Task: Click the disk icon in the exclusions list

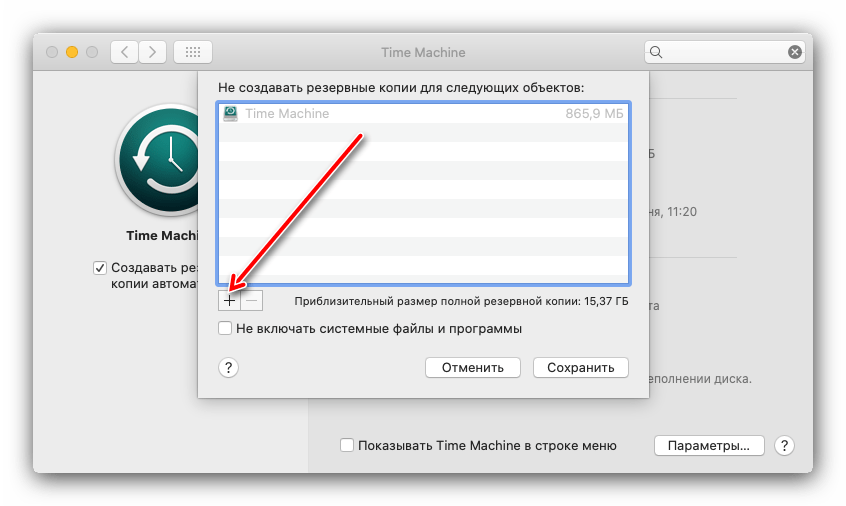Action: [231, 114]
